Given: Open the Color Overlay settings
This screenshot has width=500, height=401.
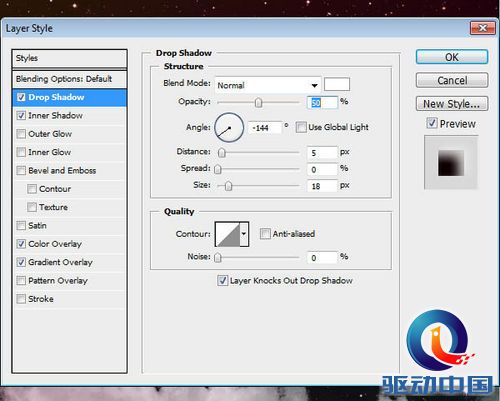Looking at the screenshot, I should coord(55,244).
